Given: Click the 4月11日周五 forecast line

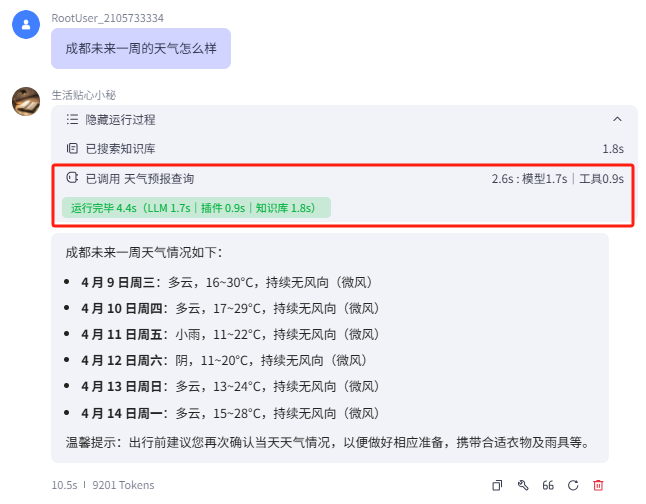Looking at the screenshot, I should 230,334.
